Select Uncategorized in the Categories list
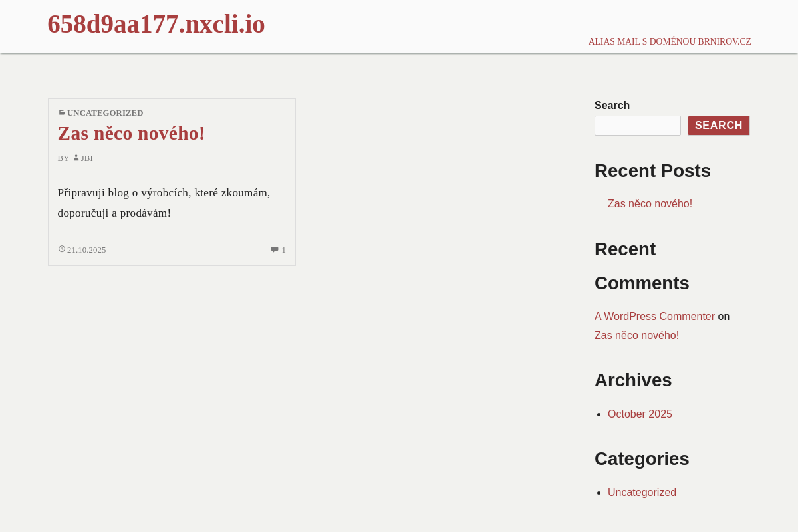 click(x=642, y=493)
